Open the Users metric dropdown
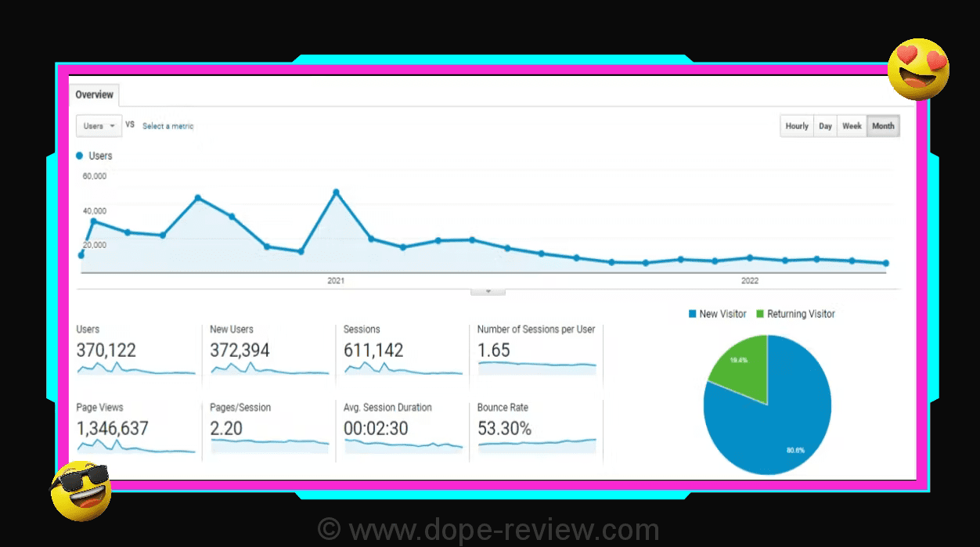Screen dimensions: 980x547 coord(99,126)
